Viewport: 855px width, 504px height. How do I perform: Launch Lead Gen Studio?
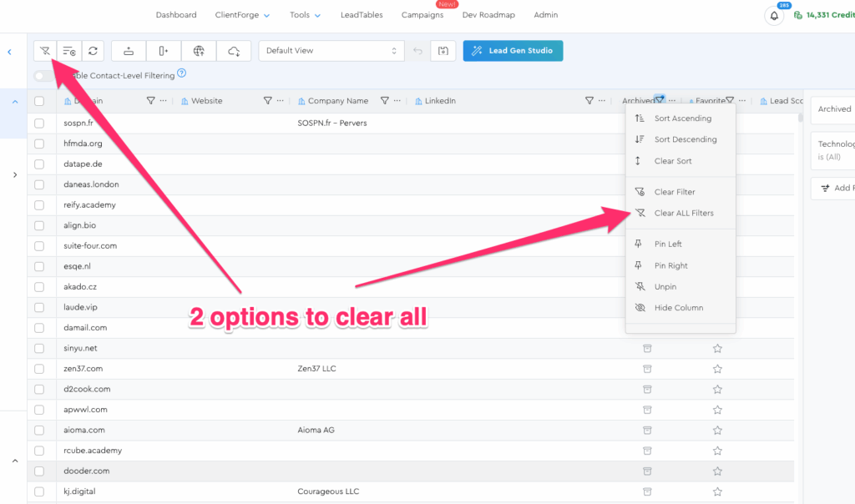click(514, 51)
